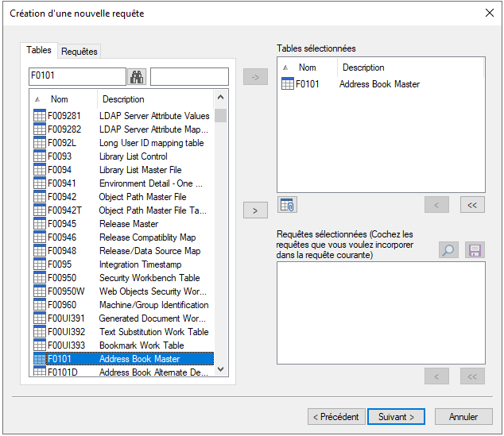Click the empty description search field
Image resolution: width=504 pixels, height=436 pixels.
pyautogui.click(x=189, y=76)
